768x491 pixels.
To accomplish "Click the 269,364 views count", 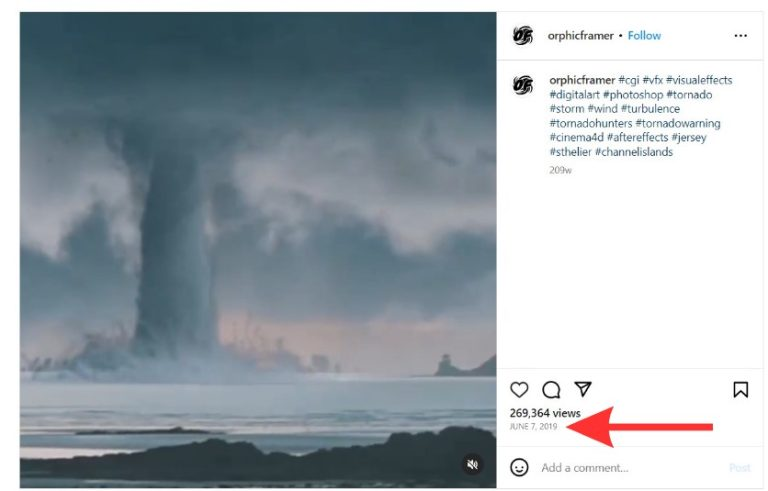I will 545,412.
